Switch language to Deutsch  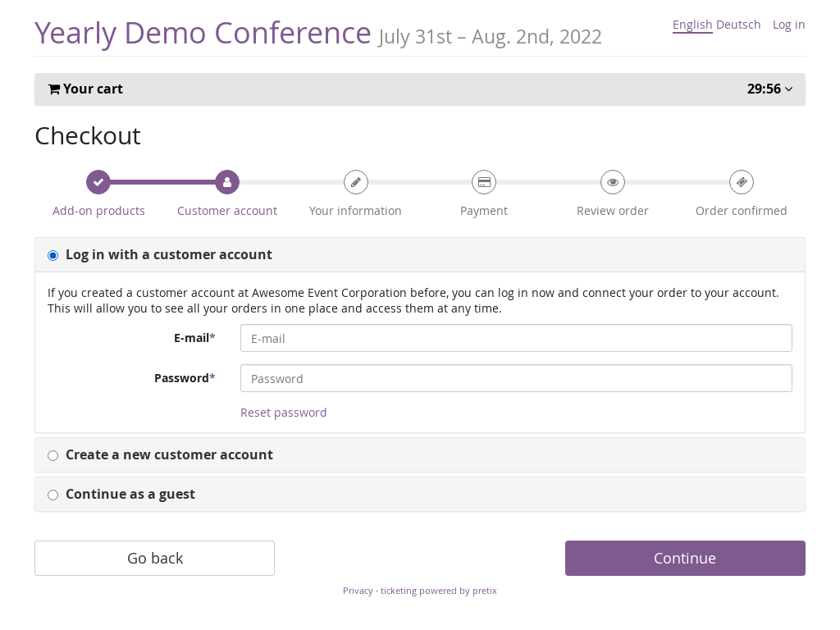[x=738, y=25]
